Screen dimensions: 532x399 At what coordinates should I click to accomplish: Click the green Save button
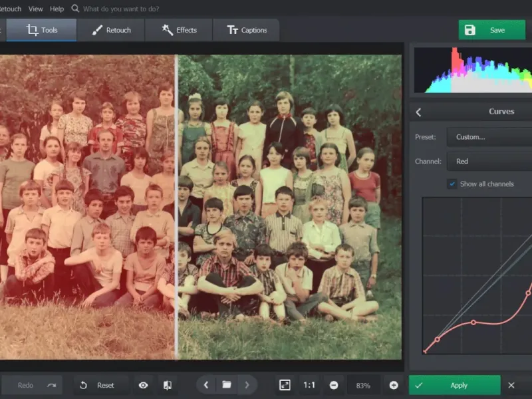[491, 30]
